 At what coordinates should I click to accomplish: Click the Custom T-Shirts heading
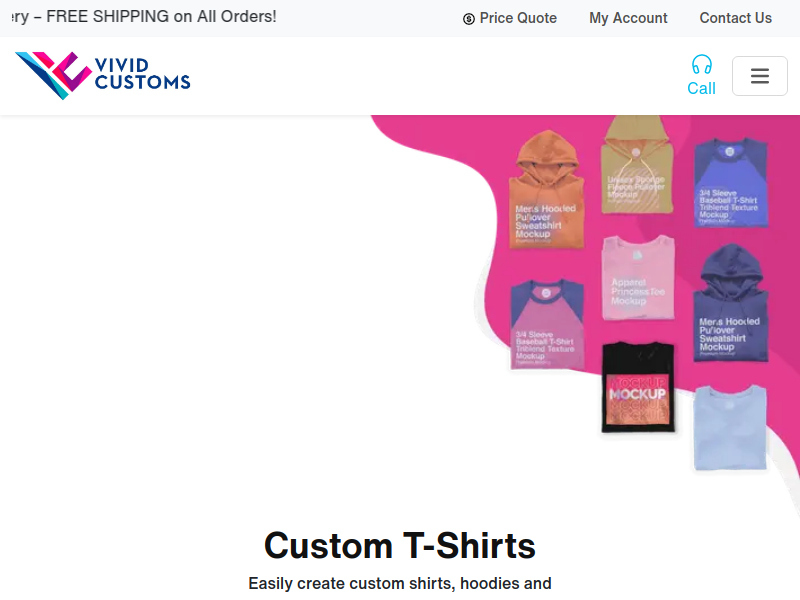(400, 545)
